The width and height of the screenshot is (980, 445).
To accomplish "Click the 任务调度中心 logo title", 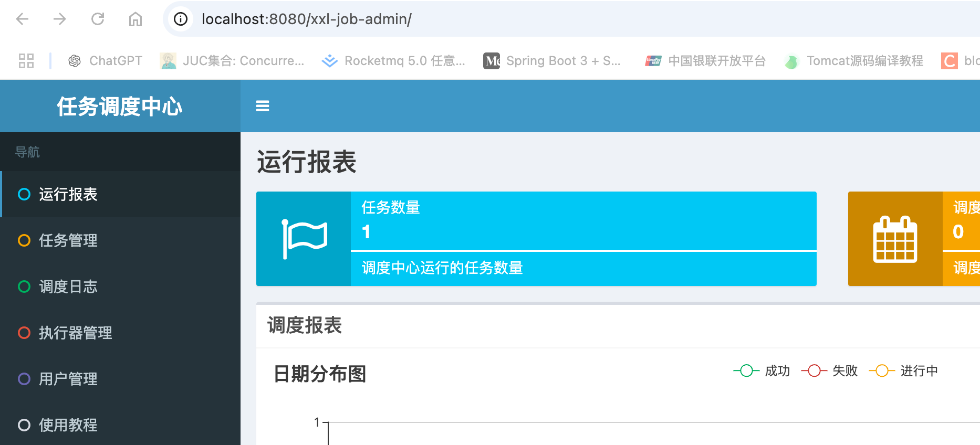I will pyautogui.click(x=120, y=107).
